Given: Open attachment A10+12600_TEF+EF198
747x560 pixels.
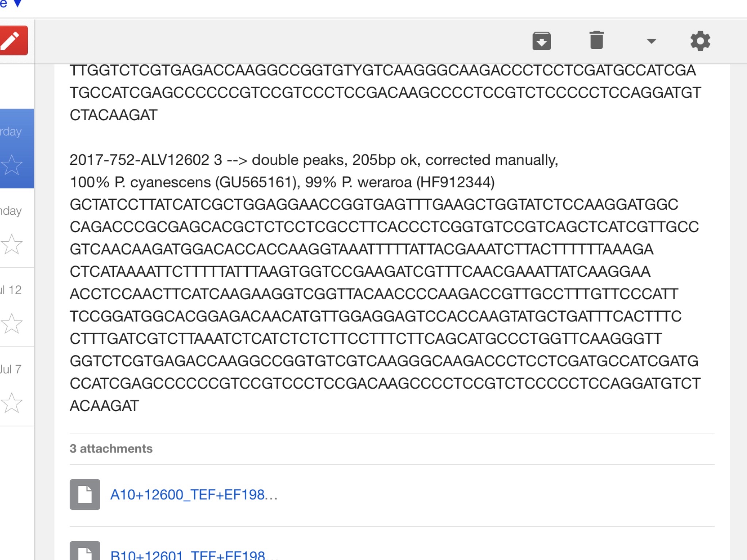Looking at the screenshot, I should [x=194, y=495].
